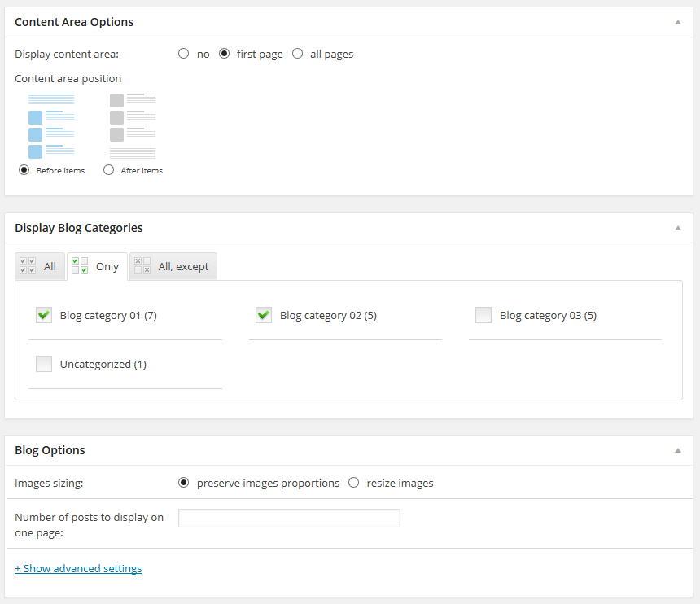
Task: Select 'resize images' sizing option
Action: [x=354, y=483]
